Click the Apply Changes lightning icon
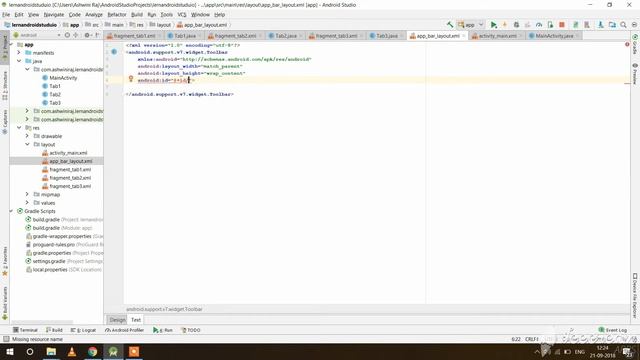Screen dimensions: 640x360 point(504,25)
